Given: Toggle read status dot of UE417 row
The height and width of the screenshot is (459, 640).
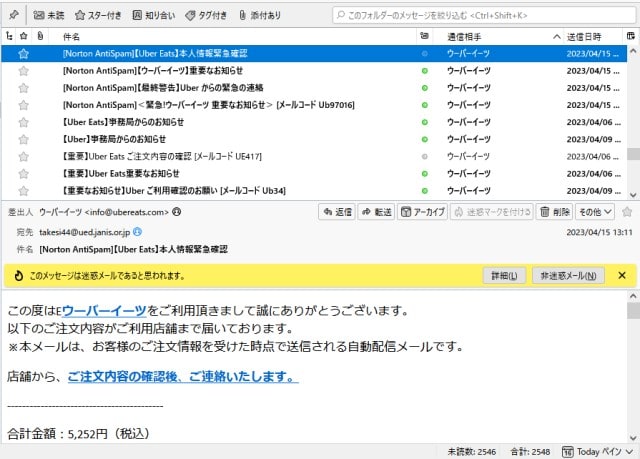Looking at the screenshot, I should [424, 156].
